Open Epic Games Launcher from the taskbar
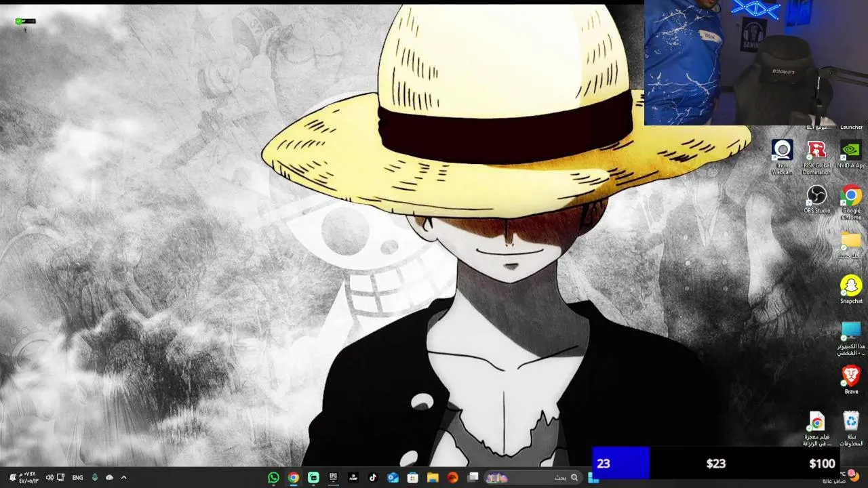This screenshot has width=868, height=488. tap(333, 477)
